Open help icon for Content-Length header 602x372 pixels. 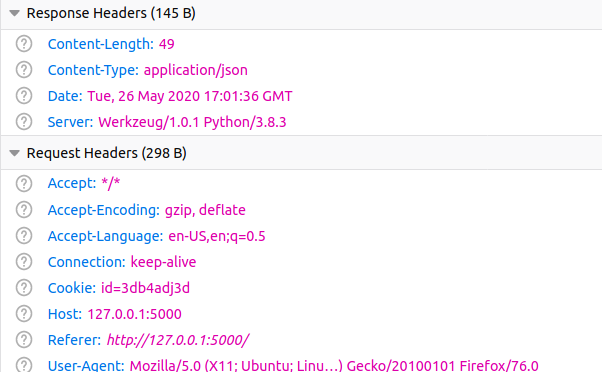point(24,44)
